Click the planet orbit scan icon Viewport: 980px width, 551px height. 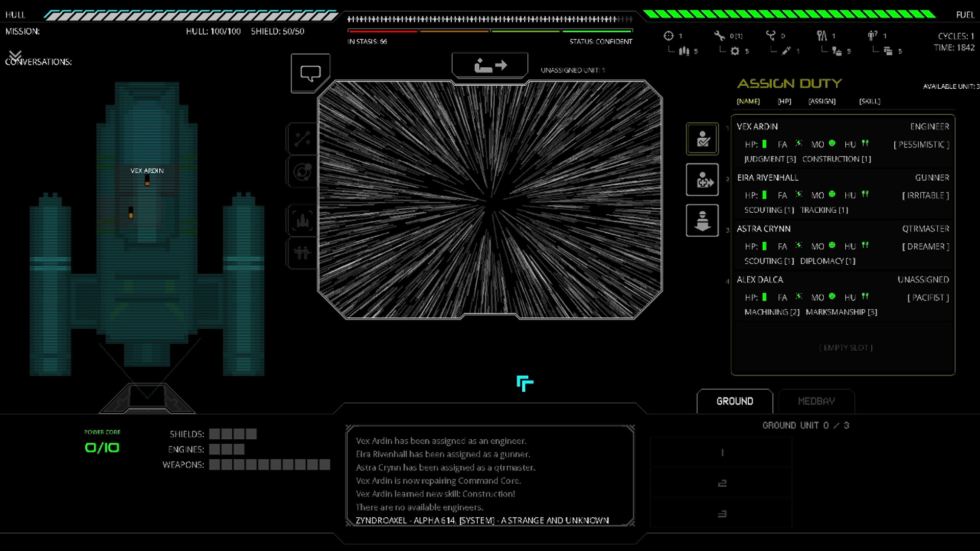(x=302, y=172)
